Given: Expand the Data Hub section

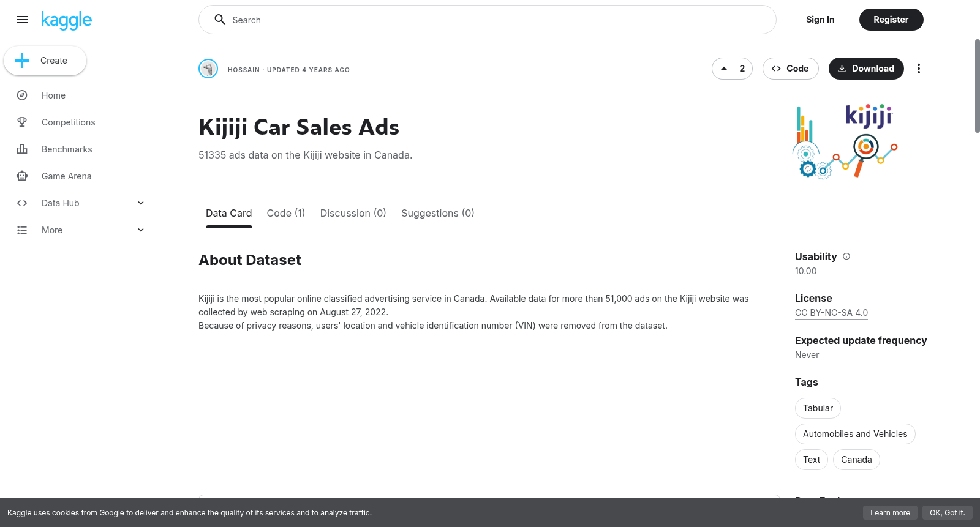Looking at the screenshot, I should (x=141, y=203).
